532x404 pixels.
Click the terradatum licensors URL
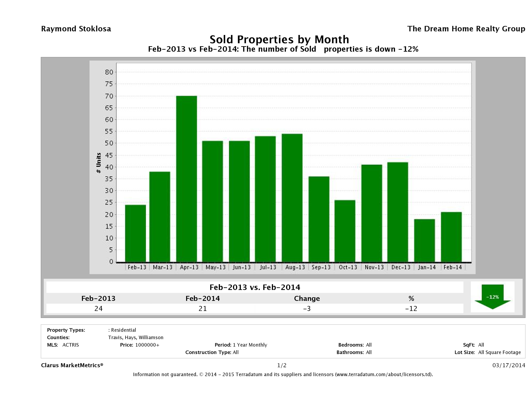[x=383, y=374]
